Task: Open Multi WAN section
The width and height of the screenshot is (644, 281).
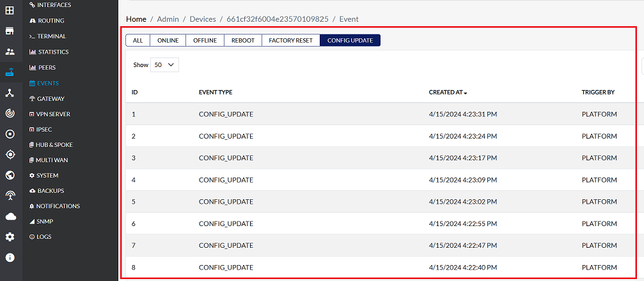Action: [49, 160]
